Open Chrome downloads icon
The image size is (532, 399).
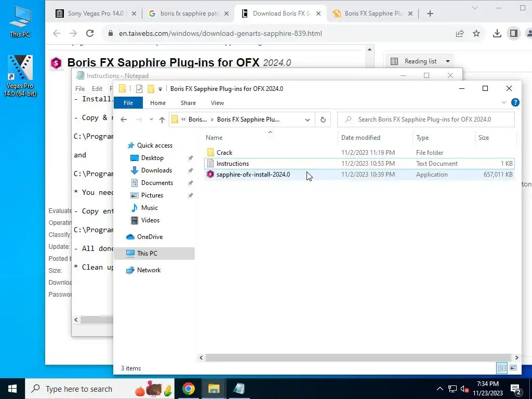click(x=497, y=33)
